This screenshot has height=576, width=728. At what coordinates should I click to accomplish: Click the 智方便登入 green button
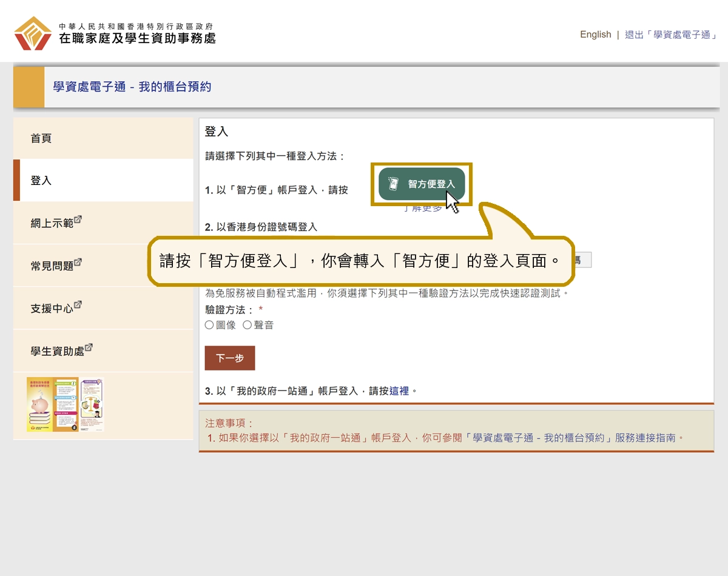click(422, 184)
